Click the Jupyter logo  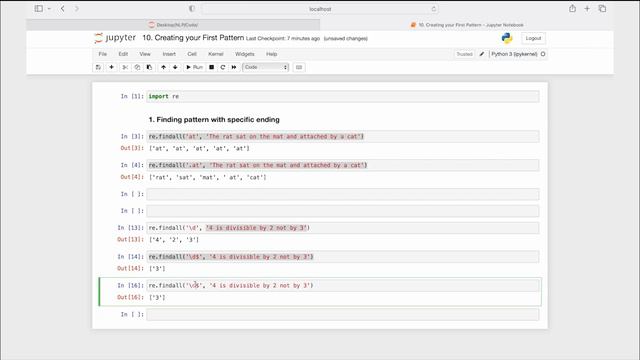click(115, 38)
